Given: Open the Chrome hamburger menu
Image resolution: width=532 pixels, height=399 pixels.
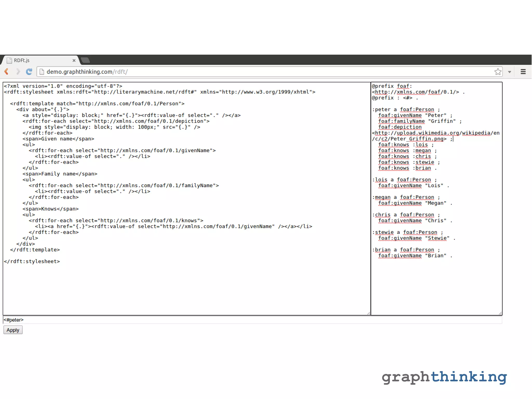Looking at the screenshot, I should pos(523,72).
